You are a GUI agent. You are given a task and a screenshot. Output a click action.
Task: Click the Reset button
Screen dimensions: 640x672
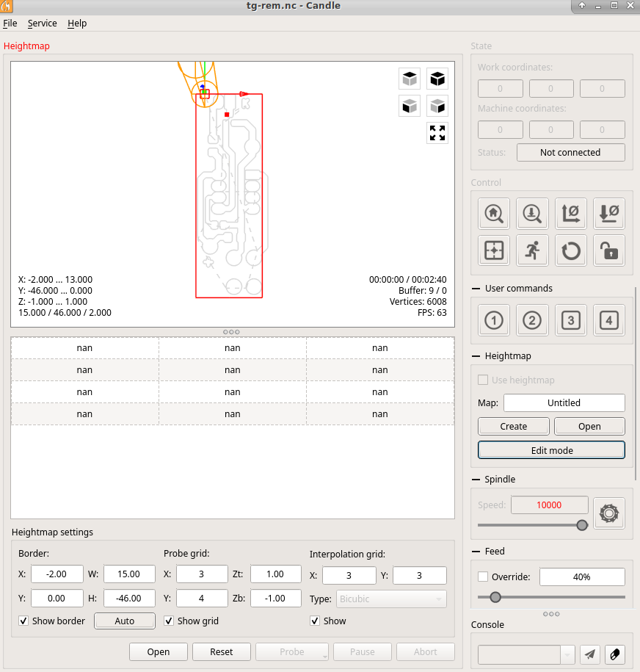(x=222, y=652)
